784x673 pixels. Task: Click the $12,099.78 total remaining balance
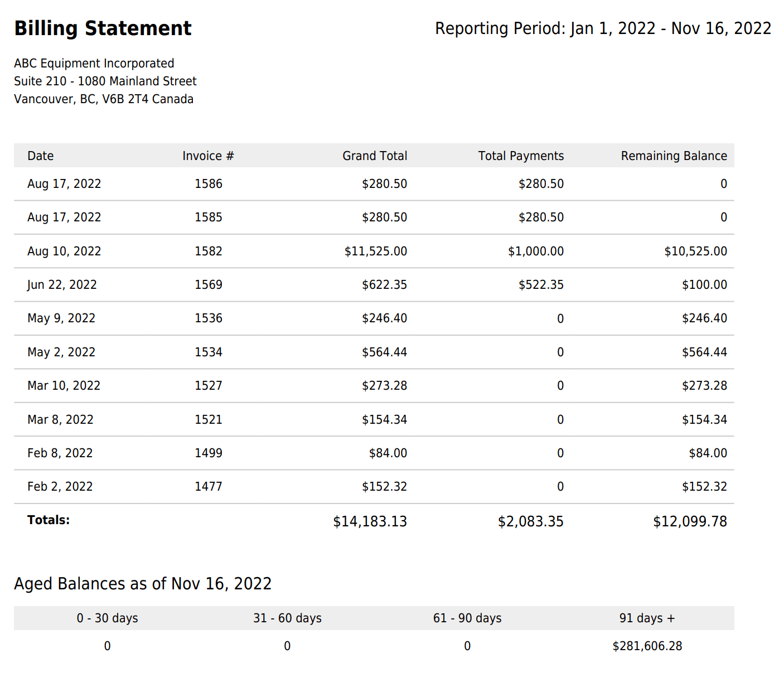690,521
